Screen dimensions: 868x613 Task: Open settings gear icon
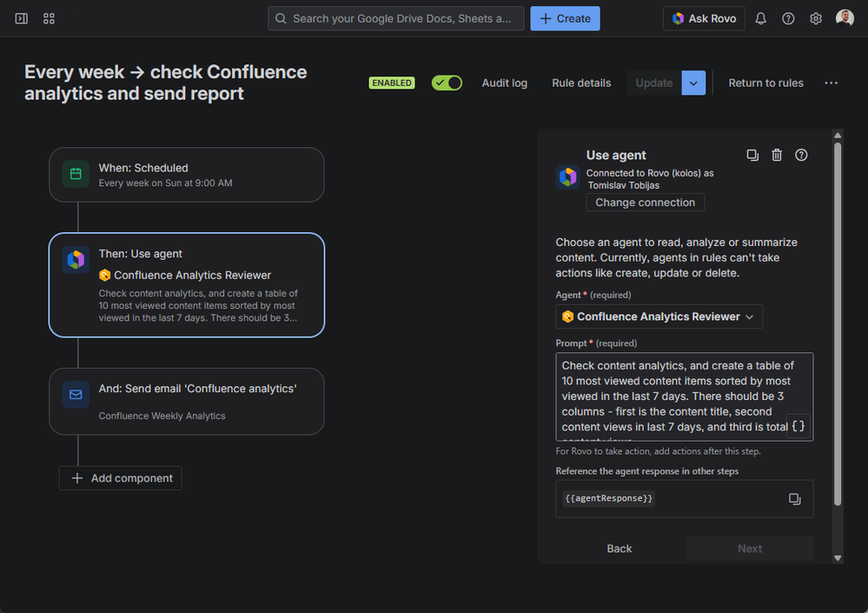[x=815, y=19]
